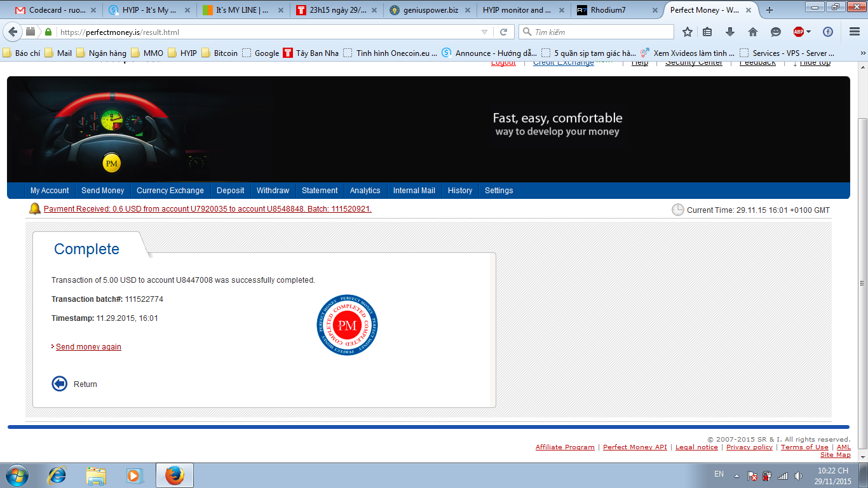
Task: Click the PM Completed round stamp
Action: pos(347,325)
